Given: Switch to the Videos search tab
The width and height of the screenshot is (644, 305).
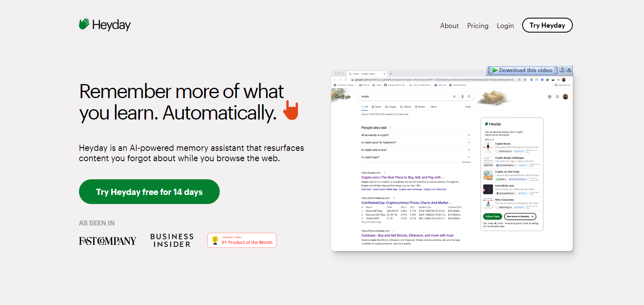Looking at the screenshot, I should pyautogui.click(x=406, y=107).
